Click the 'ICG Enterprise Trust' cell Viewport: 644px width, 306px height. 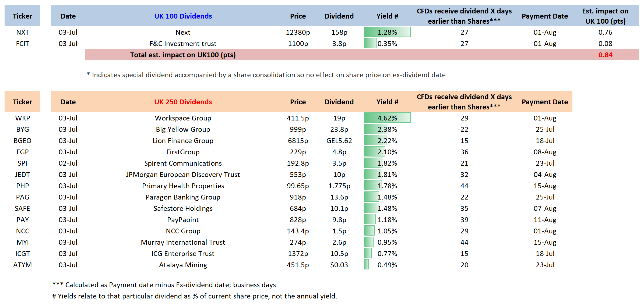coord(183,254)
